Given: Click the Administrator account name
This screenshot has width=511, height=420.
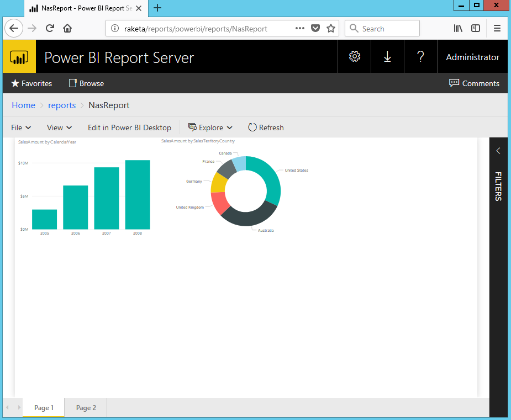Looking at the screenshot, I should [472, 57].
